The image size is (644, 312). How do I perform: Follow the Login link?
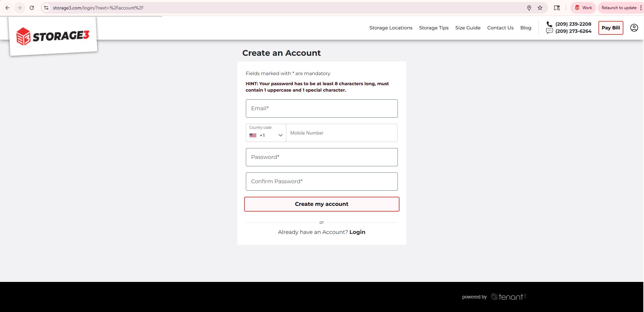(x=357, y=232)
